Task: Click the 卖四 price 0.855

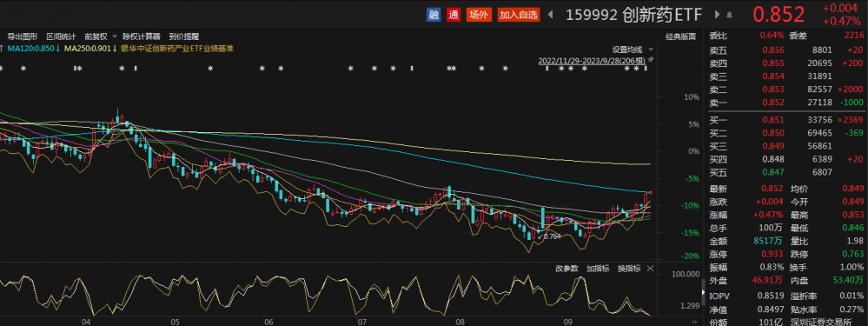Action: tap(774, 63)
